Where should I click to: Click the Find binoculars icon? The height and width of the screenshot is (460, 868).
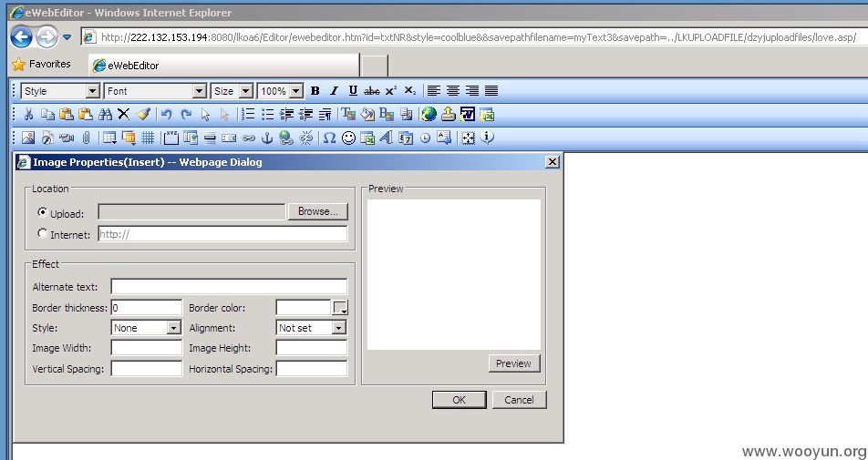pos(105,115)
